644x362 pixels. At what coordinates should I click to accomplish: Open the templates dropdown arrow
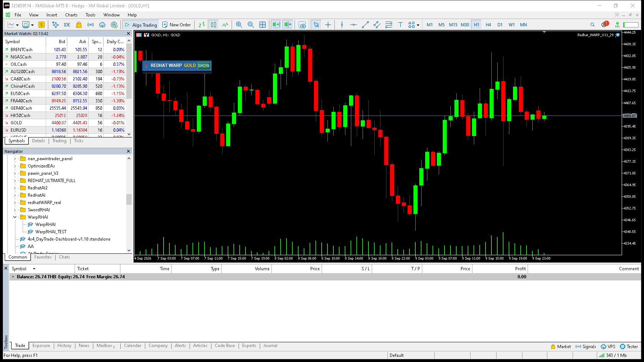click(32, 25)
